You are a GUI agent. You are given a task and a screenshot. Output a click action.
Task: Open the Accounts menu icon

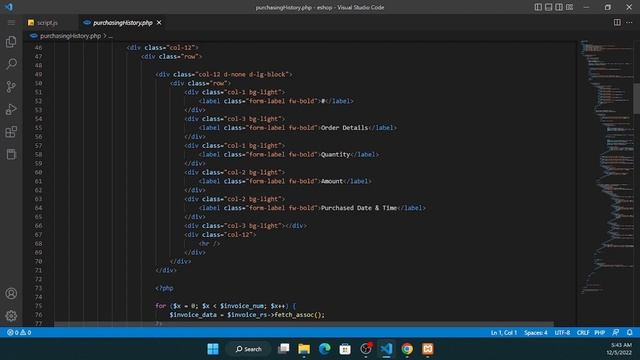(x=11, y=293)
